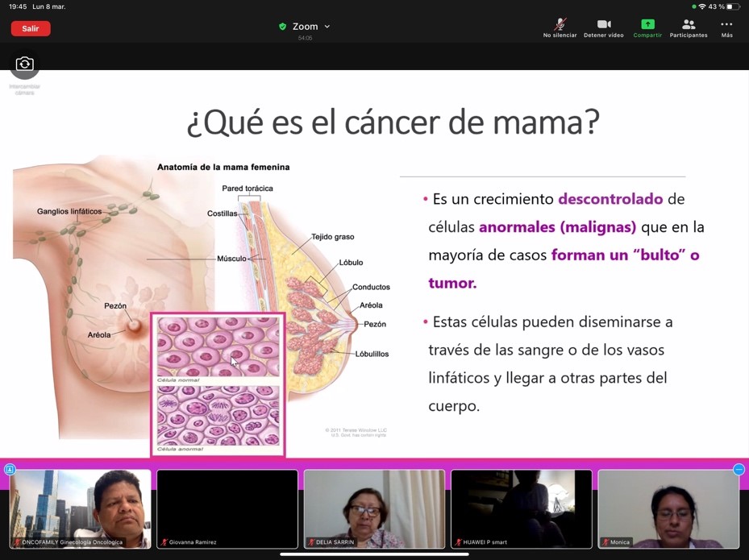749x560 pixels.
Task: Tap the Célula normal image
Action: tap(218, 347)
